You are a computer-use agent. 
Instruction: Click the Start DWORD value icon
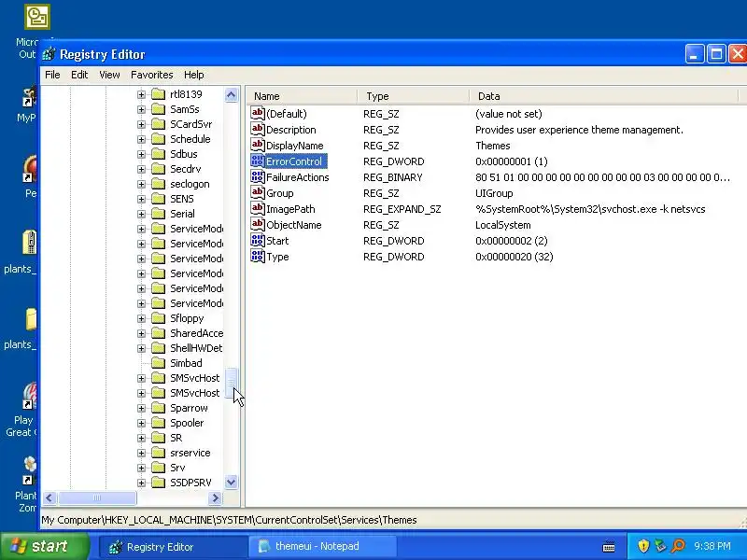click(258, 240)
